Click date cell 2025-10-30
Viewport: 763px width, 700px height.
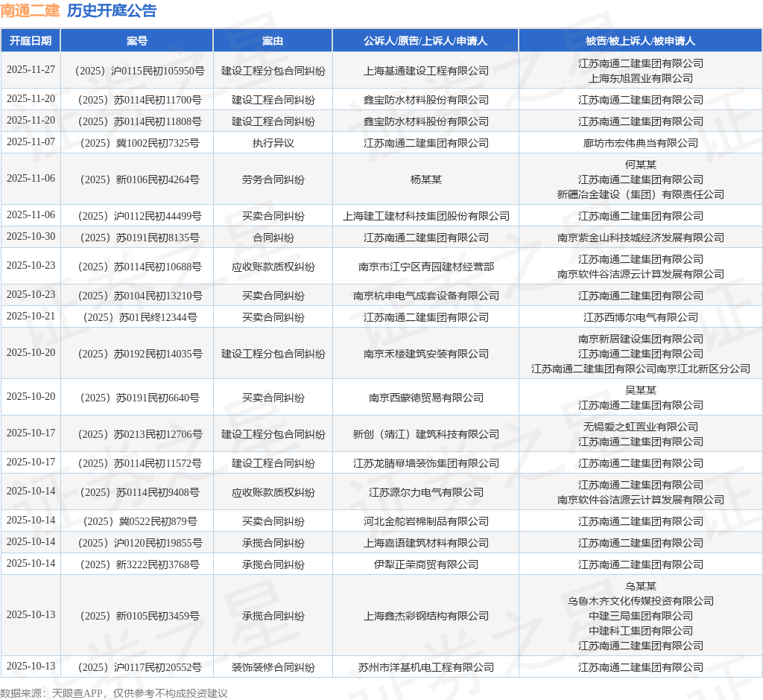31,236
